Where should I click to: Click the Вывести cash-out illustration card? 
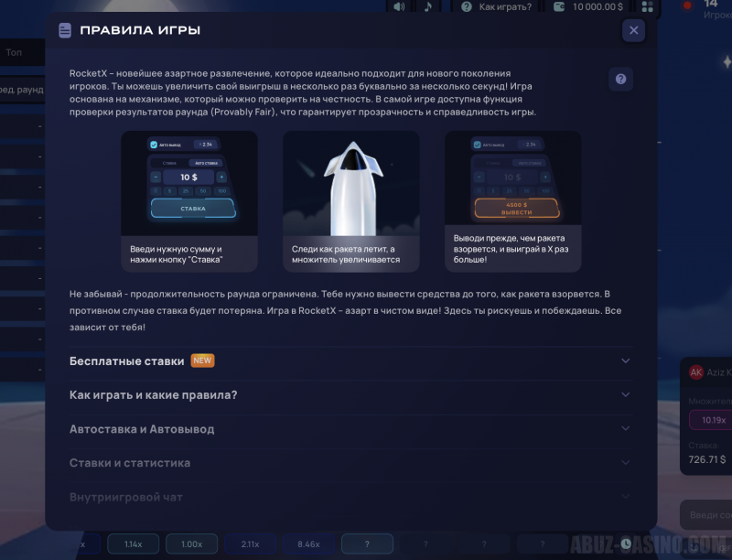pyautogui.click(x=512, y=200)
